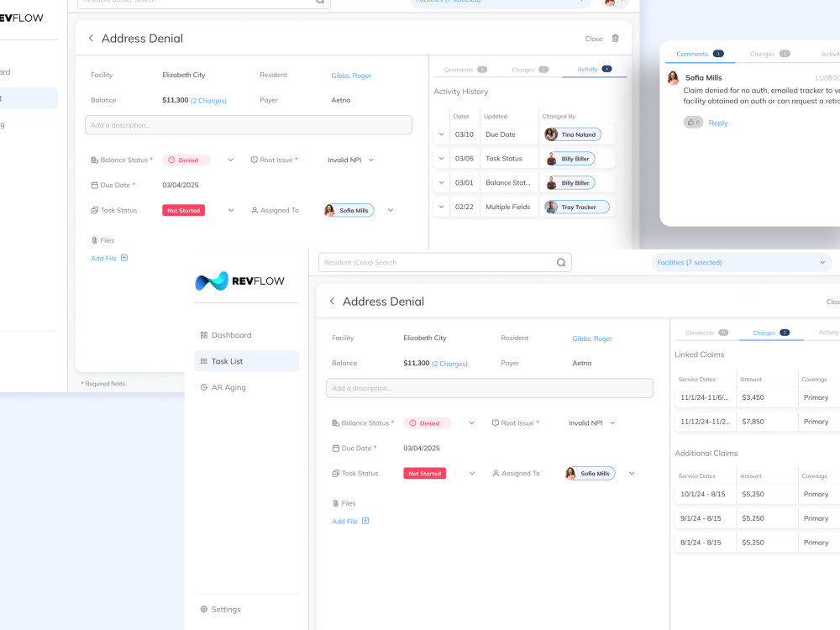
Task: Select Charges tab in front panel
Action: (771, 333)
